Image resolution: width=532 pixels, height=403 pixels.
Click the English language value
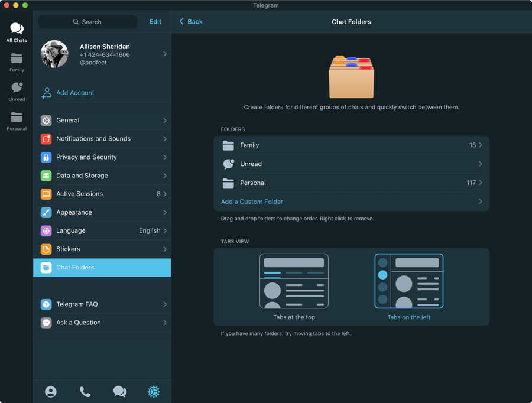click(x=150, y=230)
